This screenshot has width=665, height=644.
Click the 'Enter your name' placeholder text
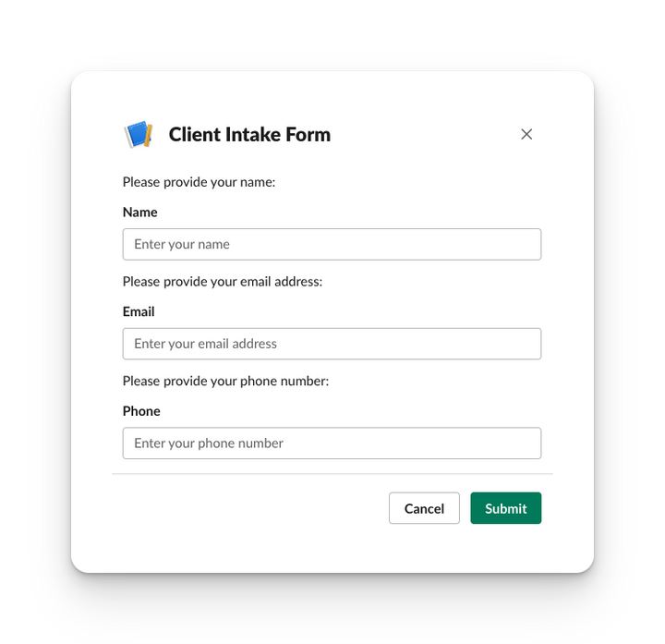pyautogui.click(x=182, y=245)
